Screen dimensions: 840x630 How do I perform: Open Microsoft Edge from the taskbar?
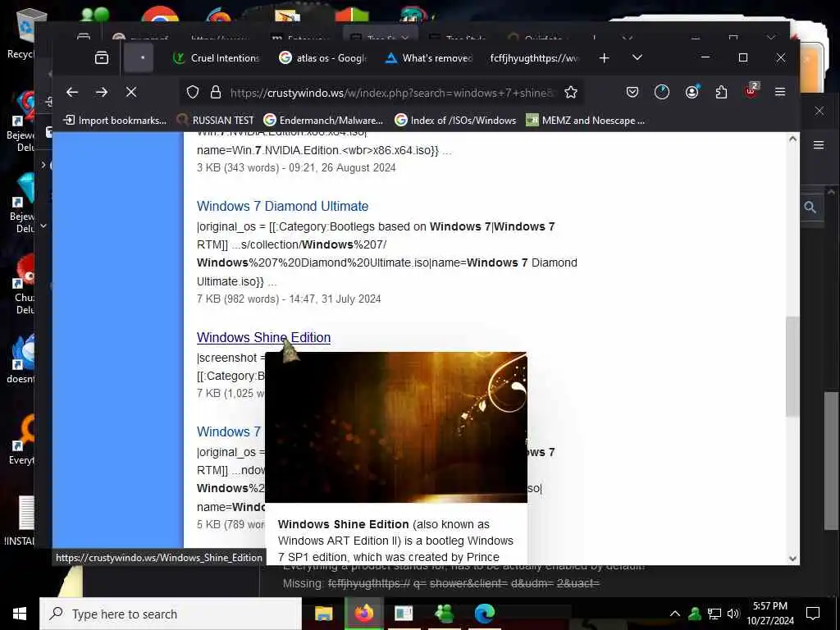484,614
